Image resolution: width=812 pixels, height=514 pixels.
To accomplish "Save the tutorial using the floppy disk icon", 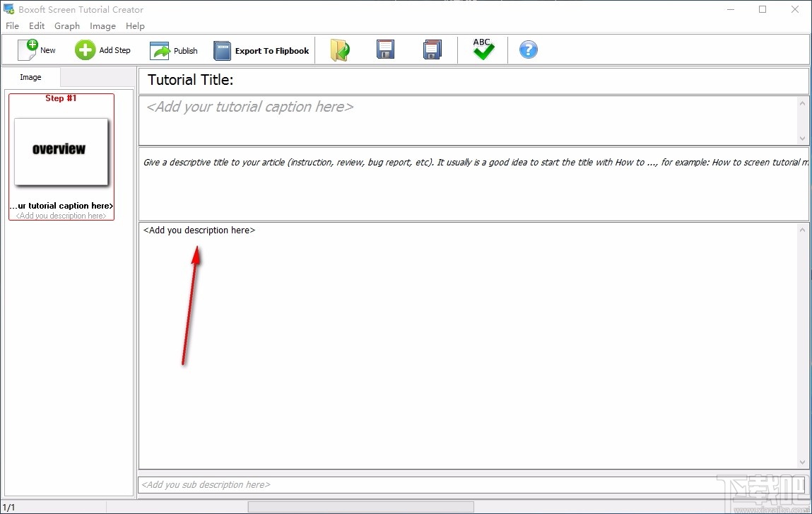I will coord(385,49).
